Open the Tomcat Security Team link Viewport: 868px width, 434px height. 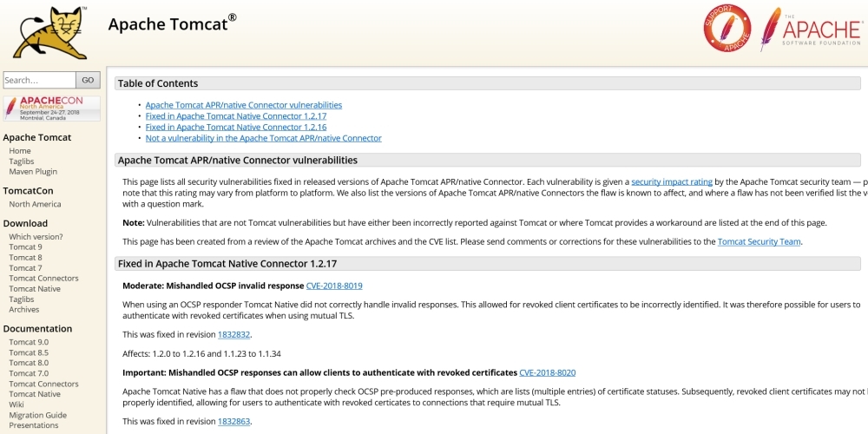pos(759,241)
